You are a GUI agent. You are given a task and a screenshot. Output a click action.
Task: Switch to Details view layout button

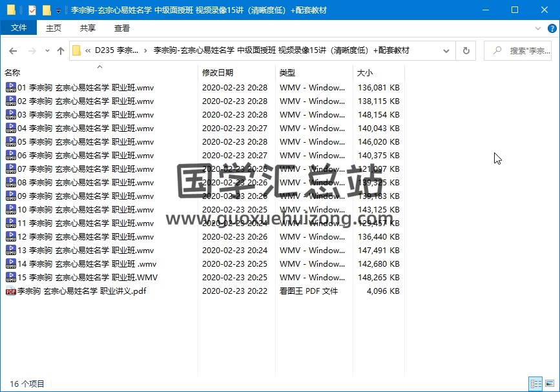point(535,383)
